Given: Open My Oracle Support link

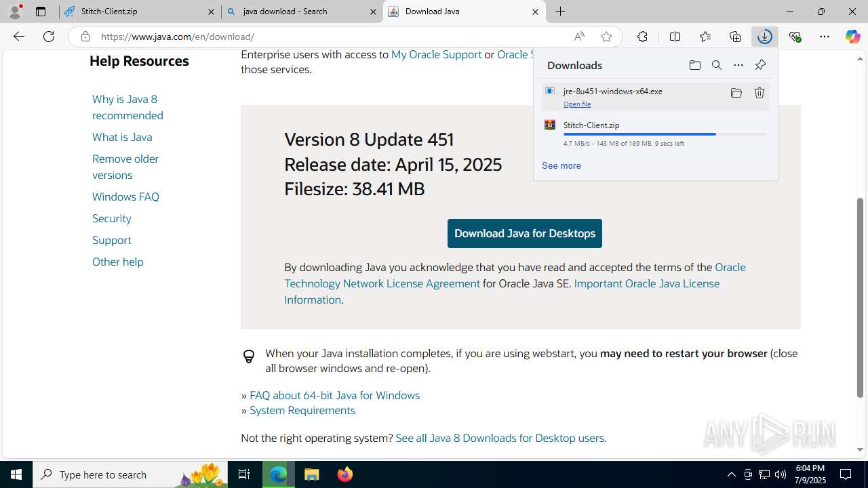Looking at the screenshot, I should [x=436, y=54].
